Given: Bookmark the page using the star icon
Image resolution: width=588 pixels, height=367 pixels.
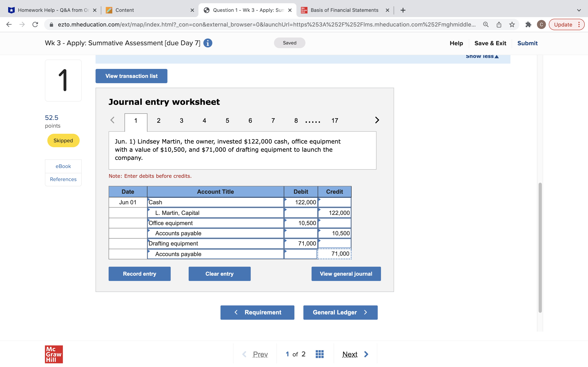Looking at the screenshot, I should 512,24.
